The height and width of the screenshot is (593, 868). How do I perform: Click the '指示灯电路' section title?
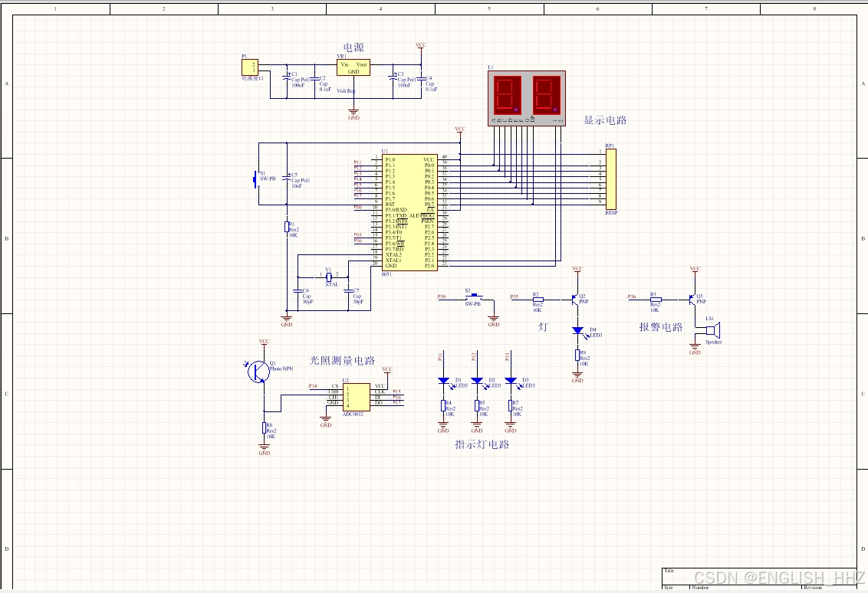[482, 444]
